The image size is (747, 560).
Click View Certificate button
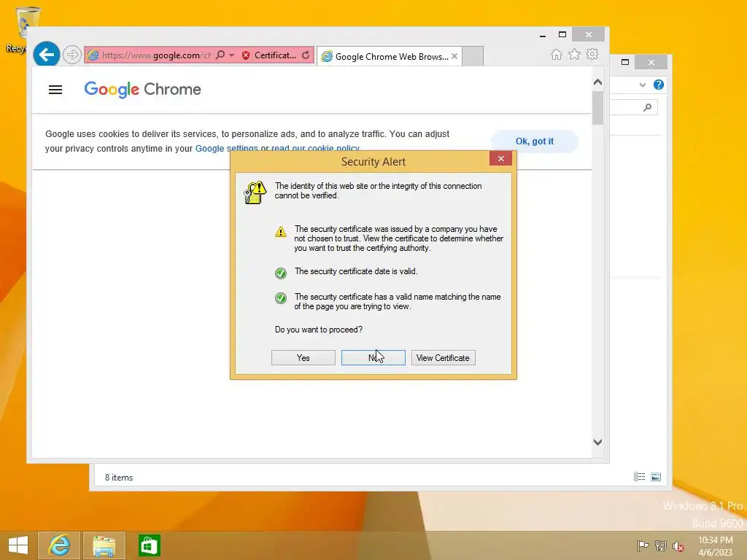point(443,357)
